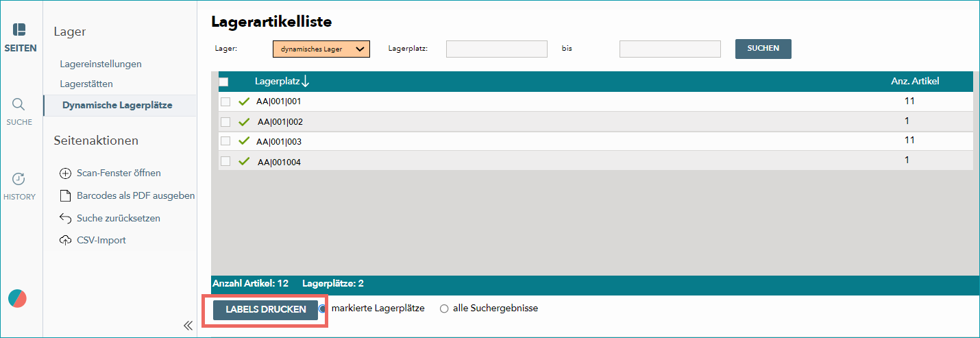Open Lagerstätten in the sidebar
Screen dimensions: 980x338
point(86,84)
